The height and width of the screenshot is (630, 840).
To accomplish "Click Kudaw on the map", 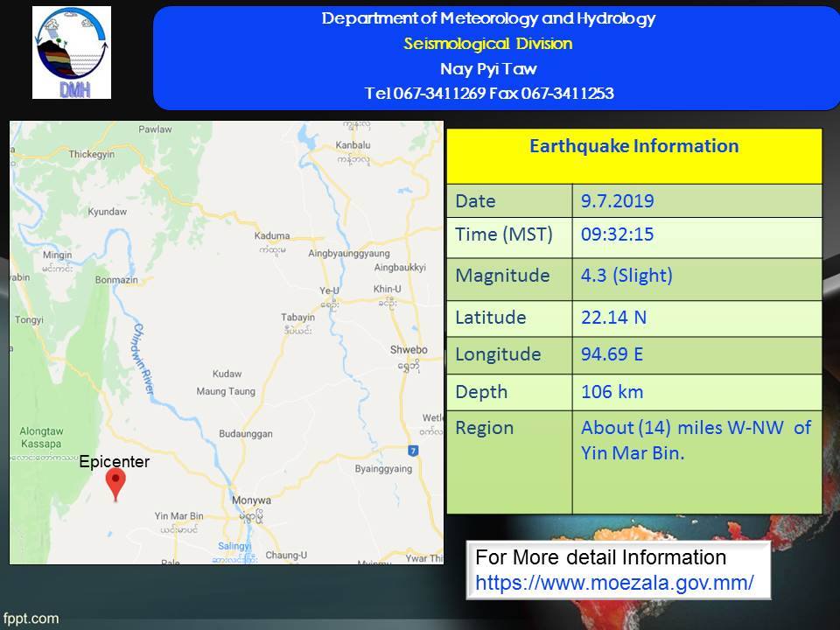I will click(x=227, y=374).
